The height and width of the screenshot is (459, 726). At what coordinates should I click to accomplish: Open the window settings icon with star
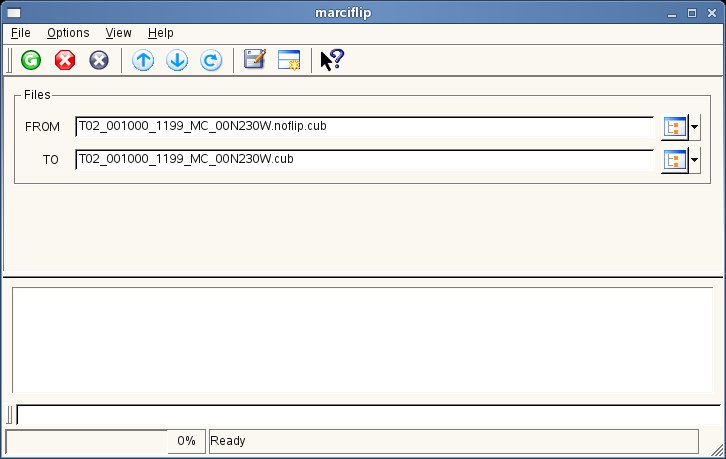pos(289,60)
